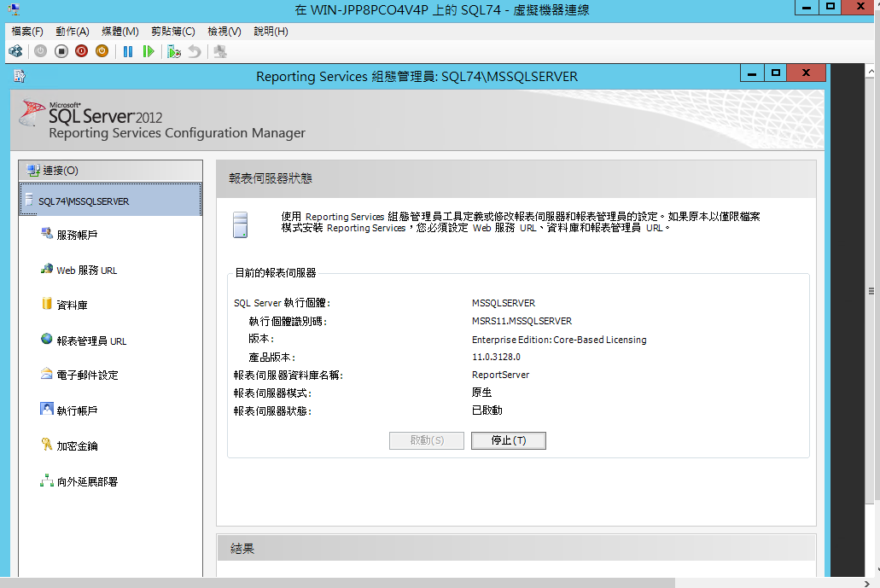This screenshot has height=588, width=880.
Task: Click the vertical scrollbar up arrow
Action: click(x=871, y=71)
